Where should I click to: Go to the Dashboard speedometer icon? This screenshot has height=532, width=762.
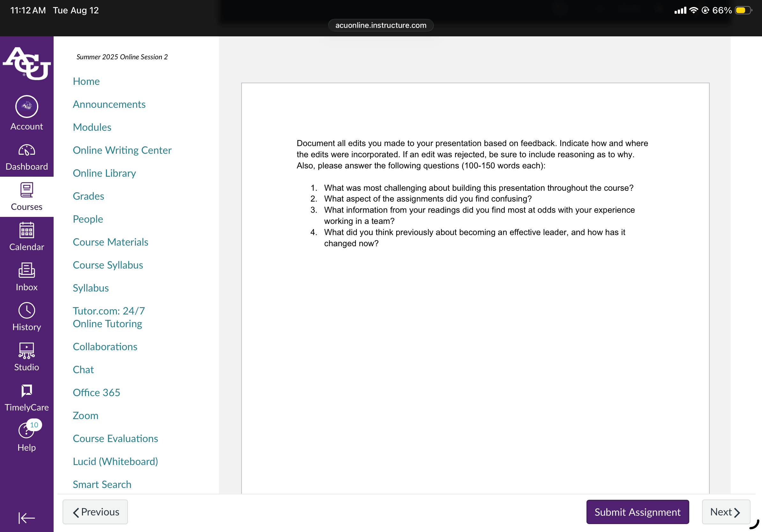(26, 151)
